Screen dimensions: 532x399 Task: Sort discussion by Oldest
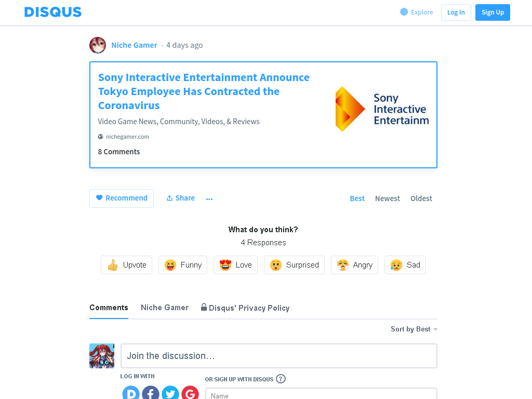coord(421,198)
